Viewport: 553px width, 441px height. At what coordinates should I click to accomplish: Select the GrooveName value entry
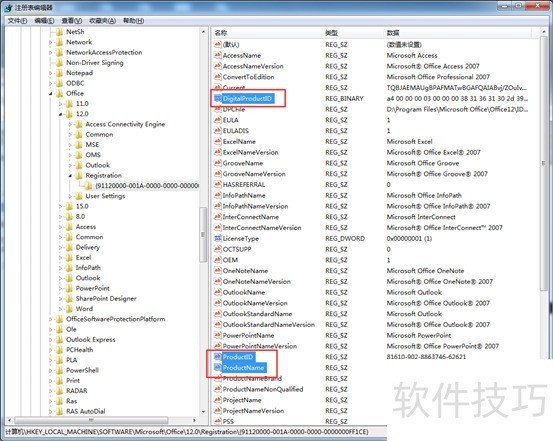pyautogui.click(x=243, y=163)
